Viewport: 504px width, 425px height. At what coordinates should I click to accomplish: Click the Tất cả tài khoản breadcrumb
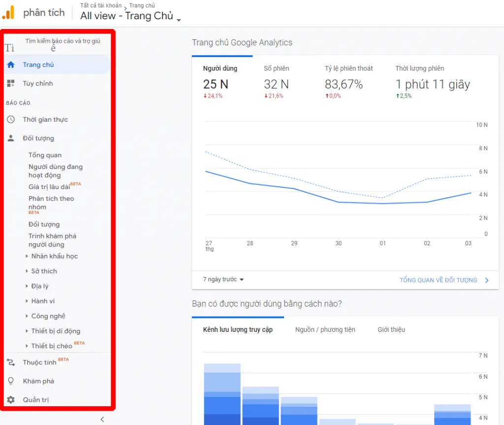click(101, 5)
